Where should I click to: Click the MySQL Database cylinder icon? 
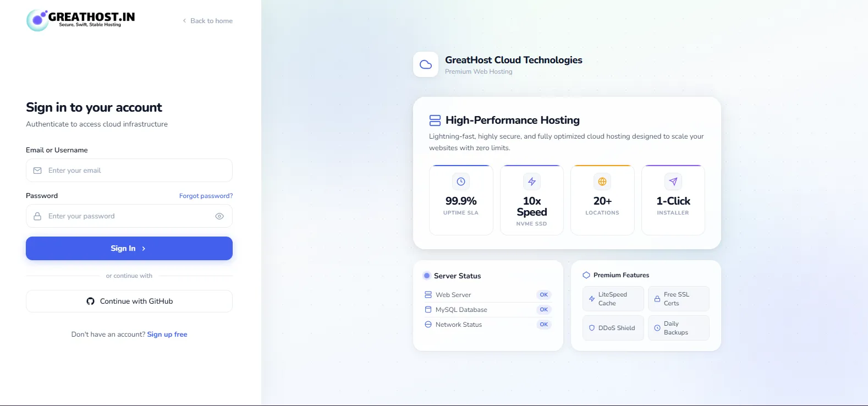click(x=428, y=310)
